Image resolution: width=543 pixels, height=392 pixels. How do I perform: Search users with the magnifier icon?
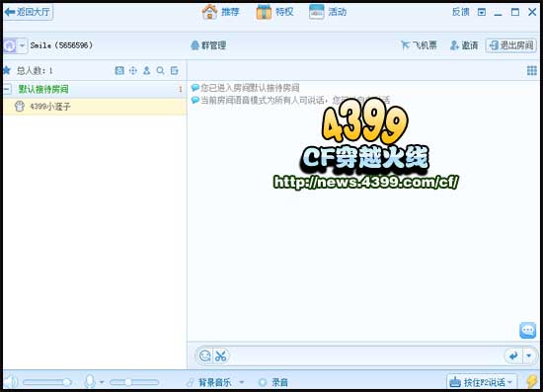(x=160, y=71)
